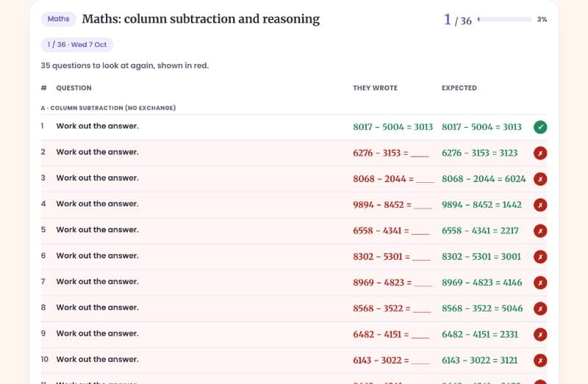588x384 pixels.
Task: Click the 3% percentage label
Action: pyautogui.click(x=542, y=19)
